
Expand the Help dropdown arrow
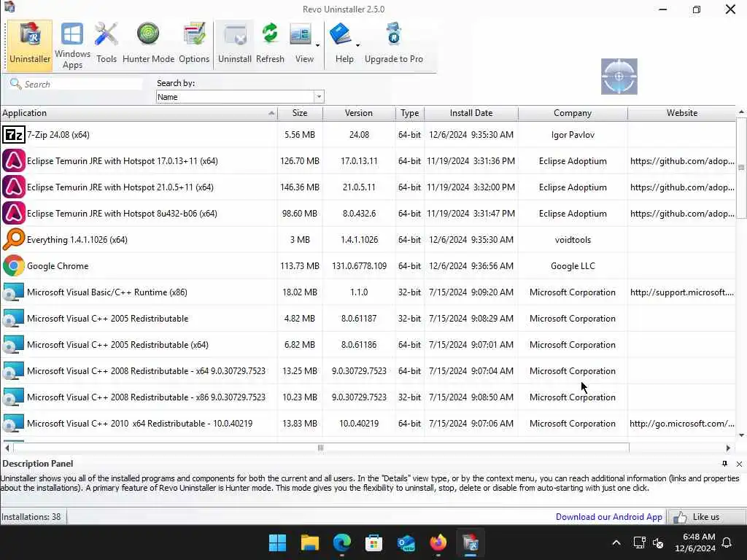click(357, 46)
